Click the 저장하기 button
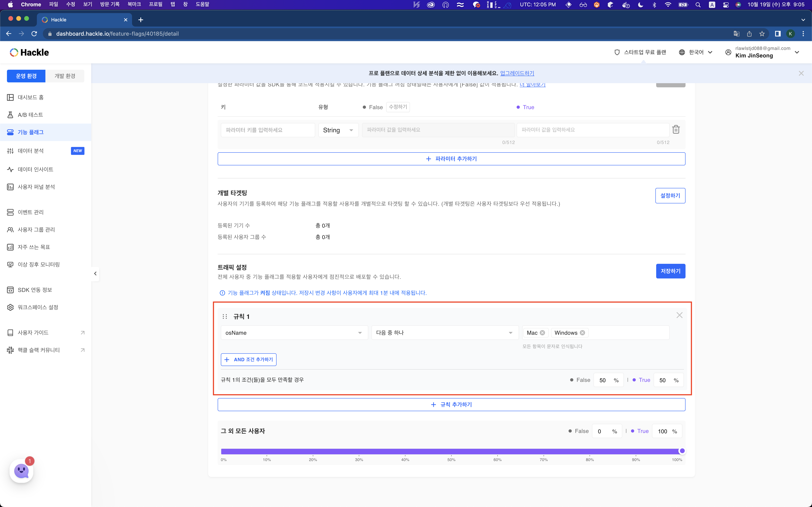Viewport: 812px width, 507px height. coord(670,271)
